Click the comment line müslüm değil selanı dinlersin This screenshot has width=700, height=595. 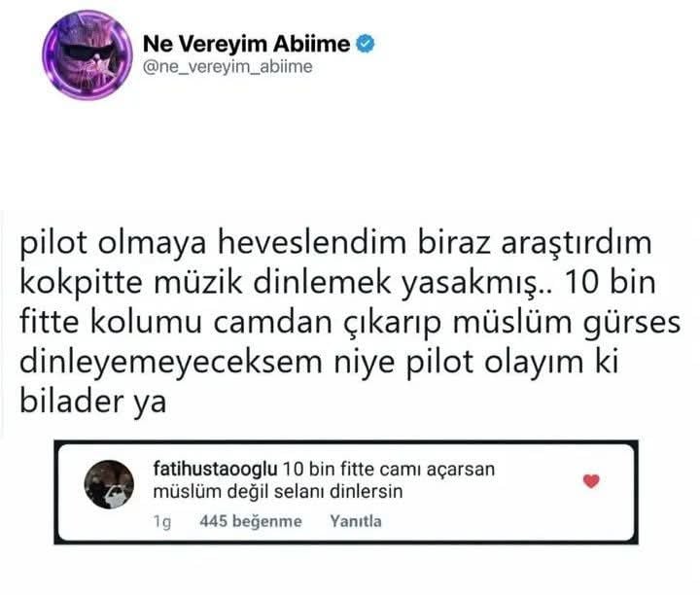(x=278, y=491)
